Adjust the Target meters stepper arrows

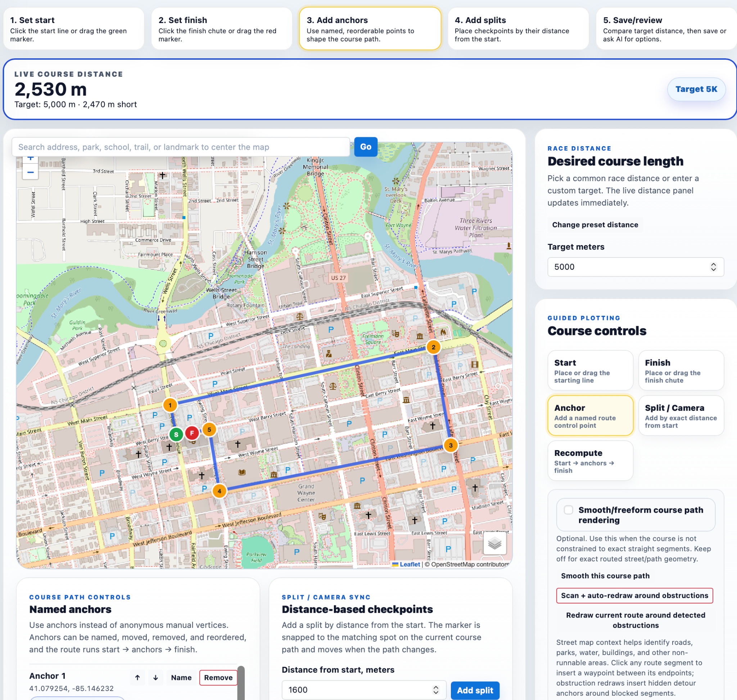713,267
